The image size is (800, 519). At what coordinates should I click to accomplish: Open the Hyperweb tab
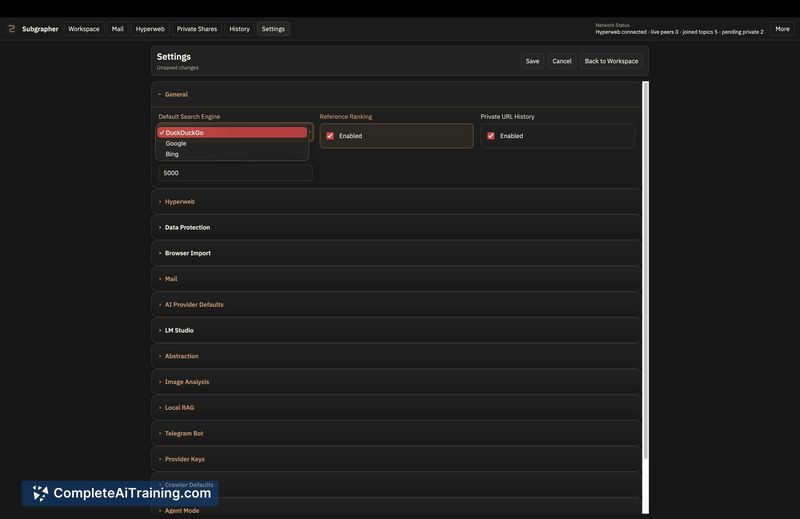(150, 29)
